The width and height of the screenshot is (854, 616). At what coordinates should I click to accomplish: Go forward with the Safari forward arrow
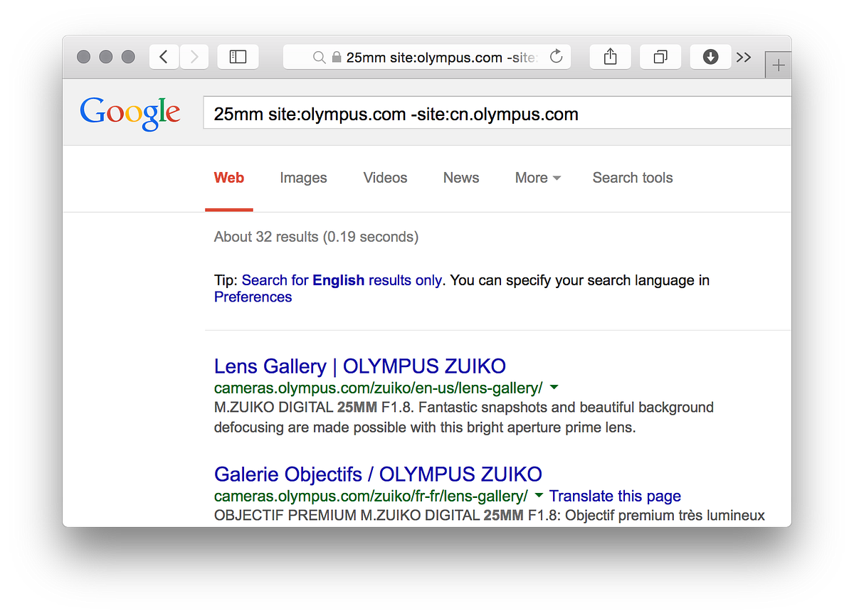tap(194, 57)
